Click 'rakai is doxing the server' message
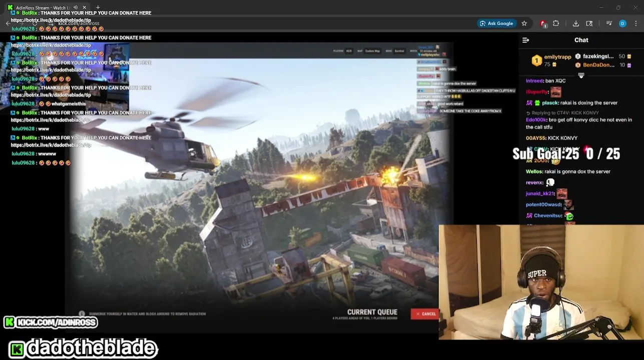 click(589, 103)
